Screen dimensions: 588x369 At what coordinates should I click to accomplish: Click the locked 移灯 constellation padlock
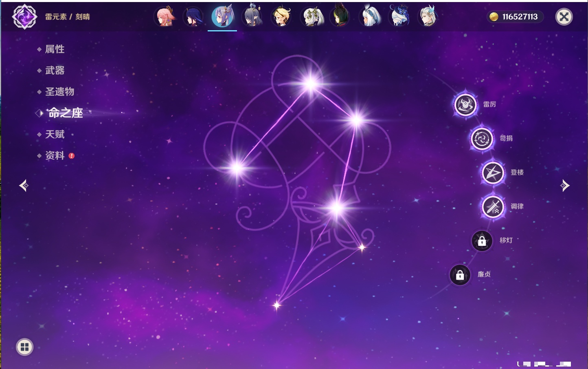[x=482, y=241]
